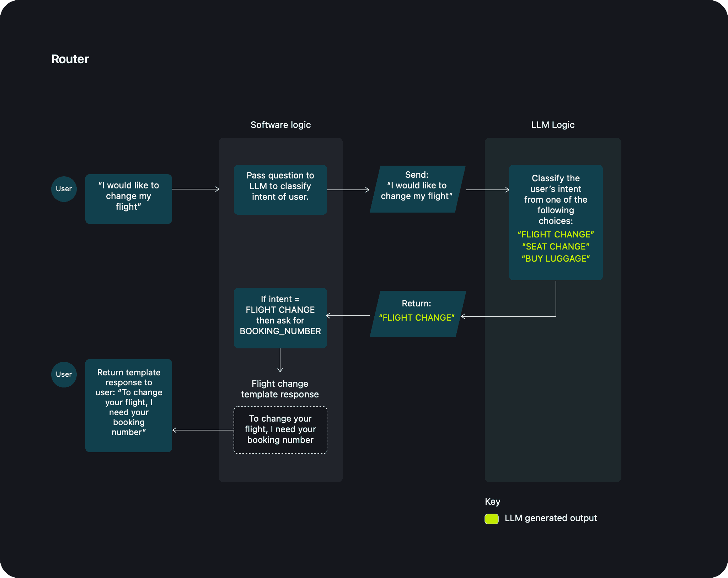
Task: Select the lime LLM generated output swatch
Action: 492,519
